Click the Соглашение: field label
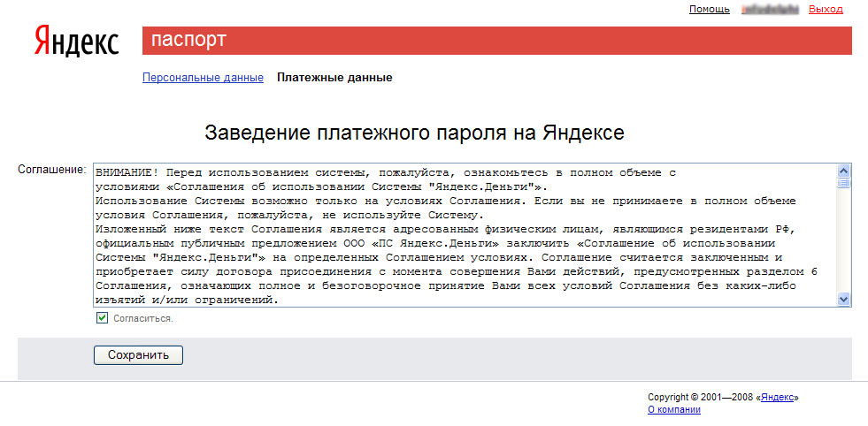868x426 pixels. (x=52, y=169)
